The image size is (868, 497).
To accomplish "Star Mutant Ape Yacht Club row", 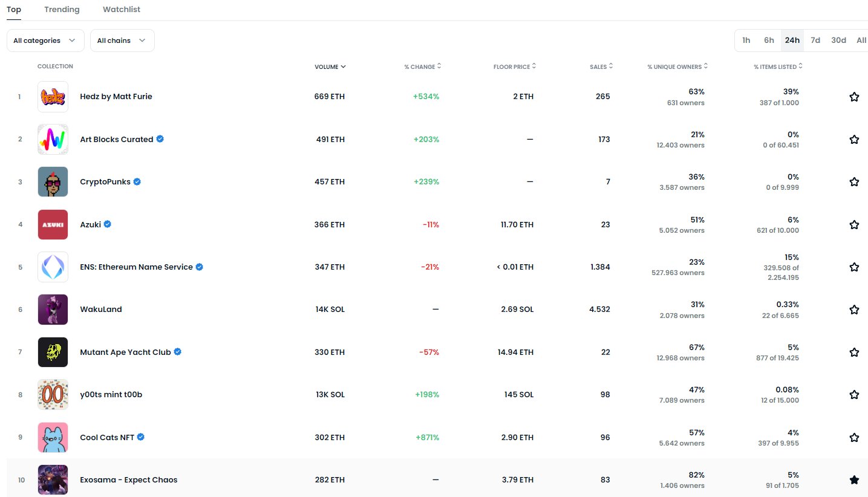I will click(x=854, y=352).
